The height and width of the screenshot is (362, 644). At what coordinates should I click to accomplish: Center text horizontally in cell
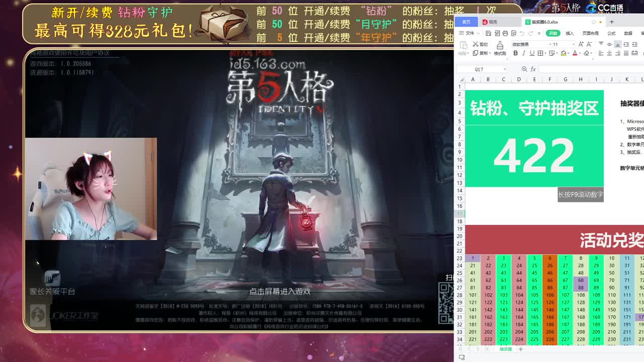pyautogui.click(x=609, y=53)
